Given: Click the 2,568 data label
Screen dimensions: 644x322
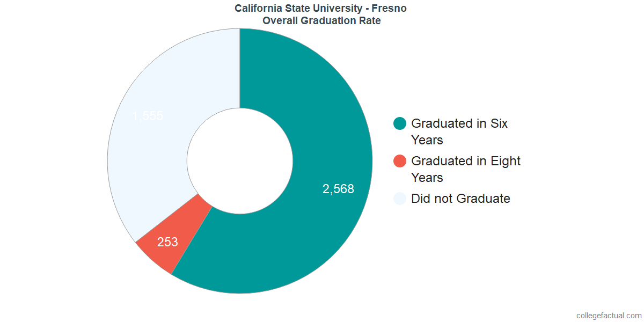Looking at the screenshot, I should [338, 189].
